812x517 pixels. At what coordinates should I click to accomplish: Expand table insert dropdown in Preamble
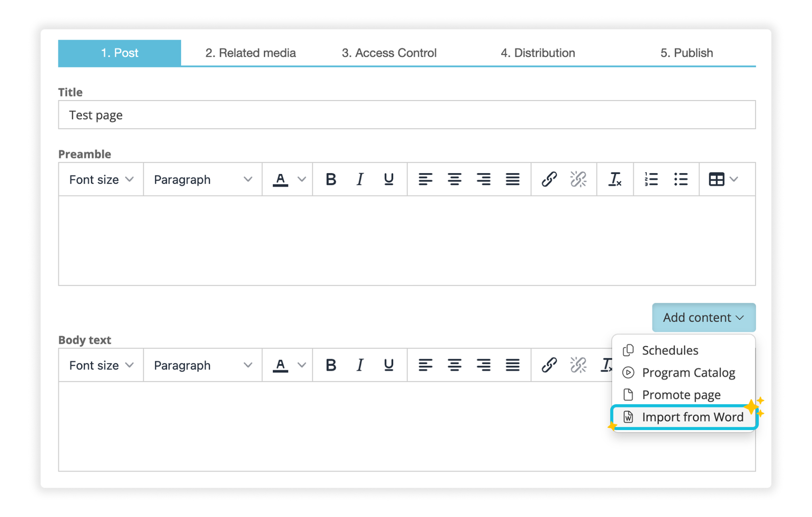[733, 179]
